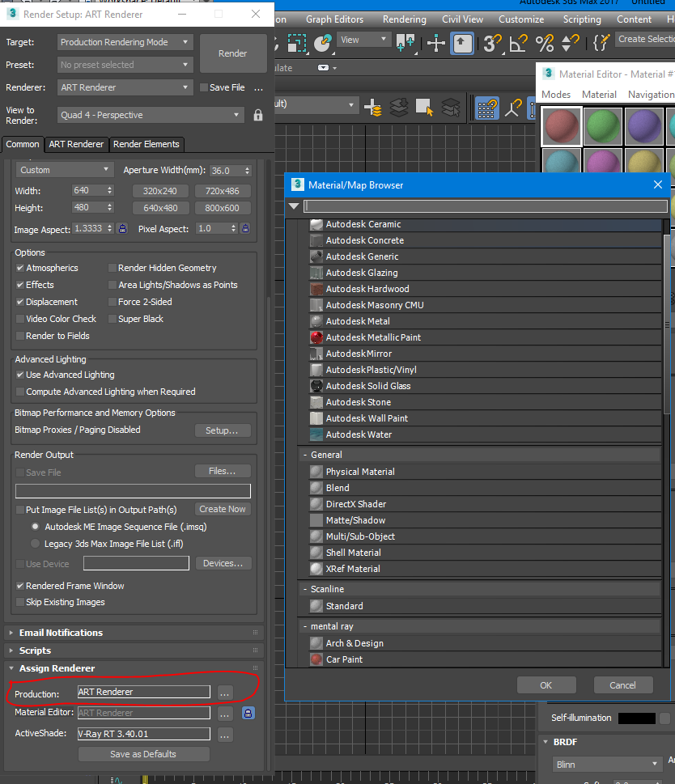The image size is (675, 784).
Task: Toggle the Spinner Snap icon
Action: (570, 43)
